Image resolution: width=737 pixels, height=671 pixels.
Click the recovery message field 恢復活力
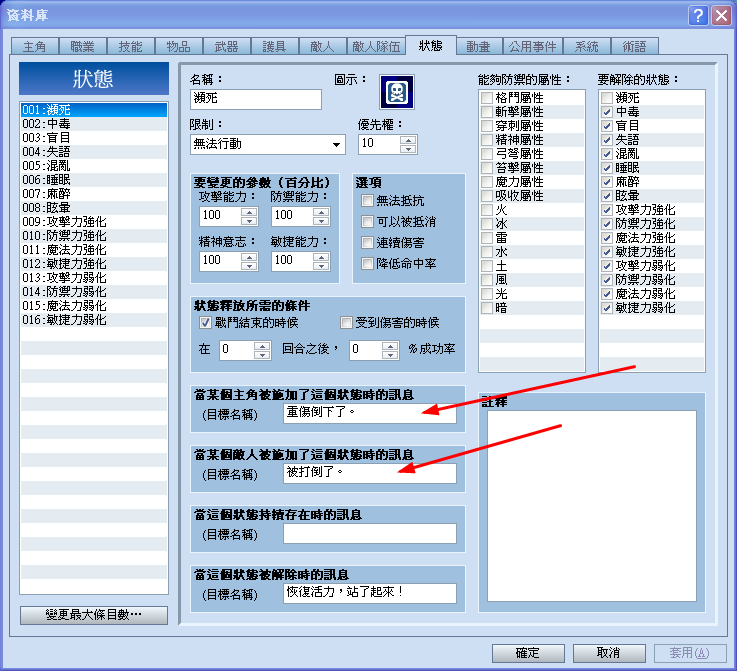coord(369,593)
